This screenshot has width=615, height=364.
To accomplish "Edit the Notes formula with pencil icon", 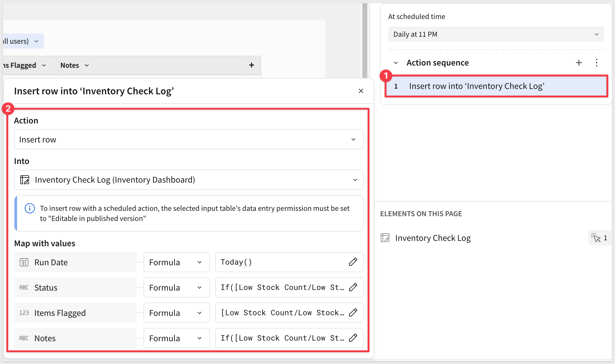I will tap(353, 338).
